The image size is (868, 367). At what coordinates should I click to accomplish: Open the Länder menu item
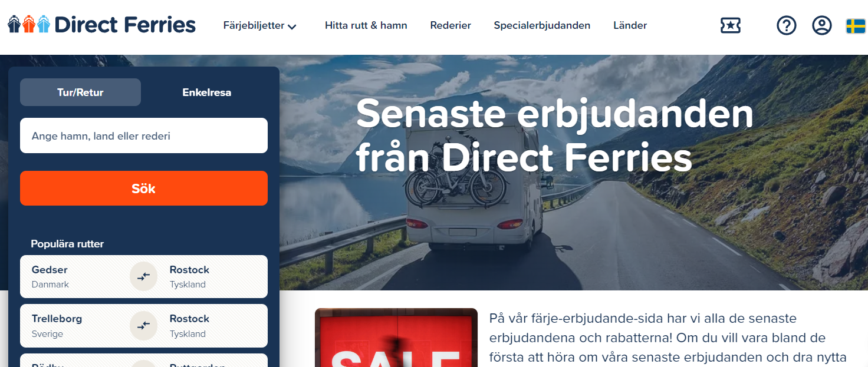(630, 25)
